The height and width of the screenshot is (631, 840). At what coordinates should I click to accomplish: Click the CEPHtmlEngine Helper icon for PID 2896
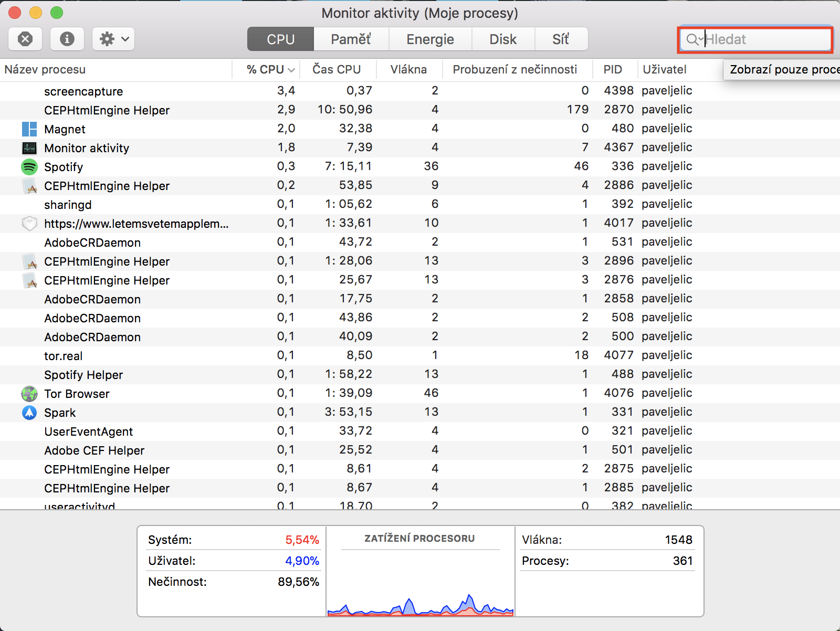coord(29,261)
